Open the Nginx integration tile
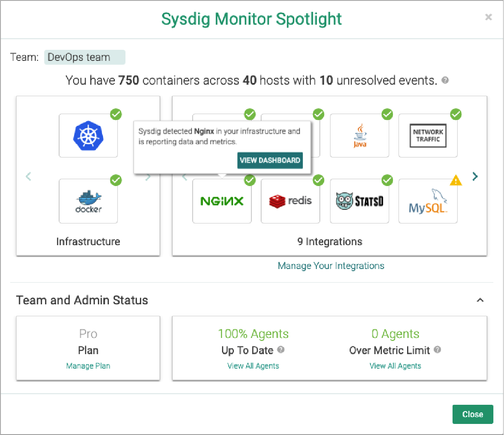 (222, 201)
